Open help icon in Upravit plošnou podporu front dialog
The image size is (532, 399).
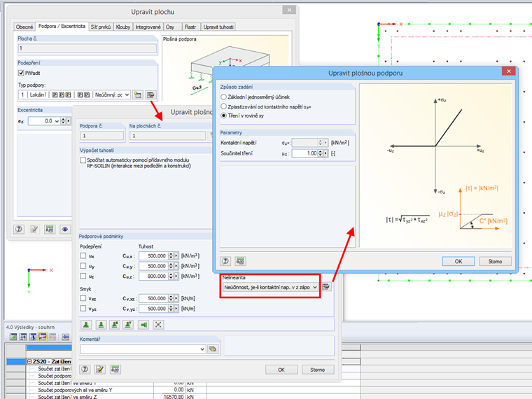coord(225,261)
